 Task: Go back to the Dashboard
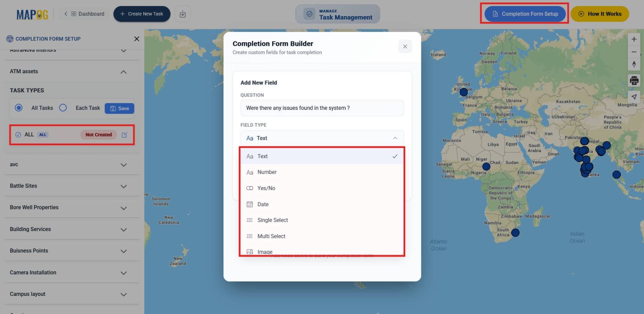tap(84, 14)
